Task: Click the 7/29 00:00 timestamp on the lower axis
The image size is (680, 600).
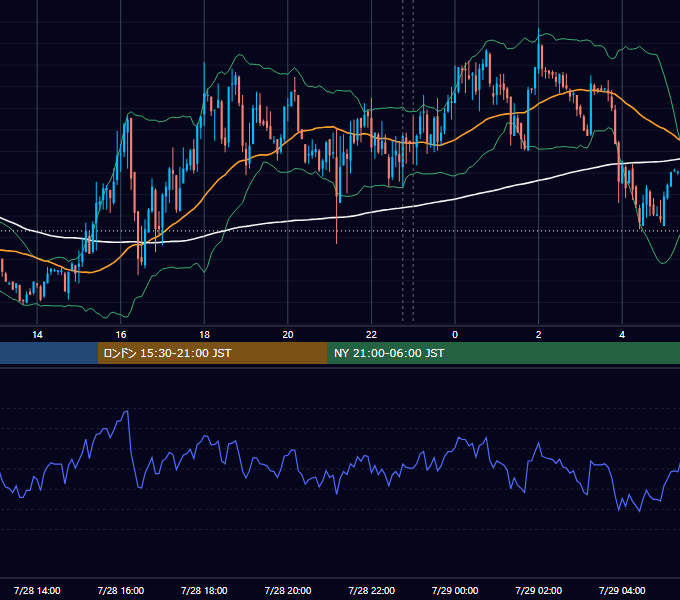Action: pos(455,590)
